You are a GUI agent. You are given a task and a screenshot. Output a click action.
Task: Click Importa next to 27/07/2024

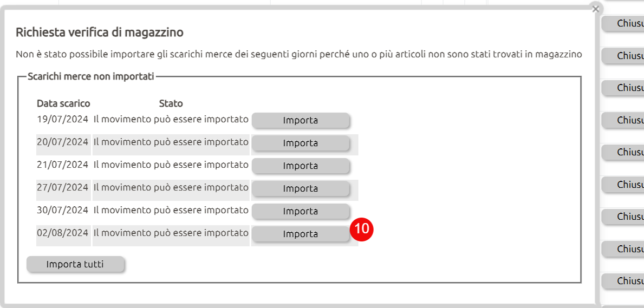pos(300,188)
